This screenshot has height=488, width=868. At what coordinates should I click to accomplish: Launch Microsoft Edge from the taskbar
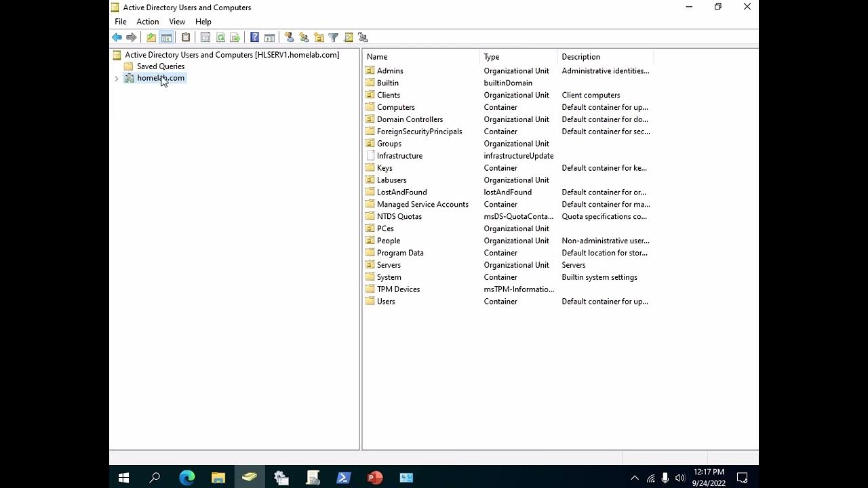click(187, 478)
